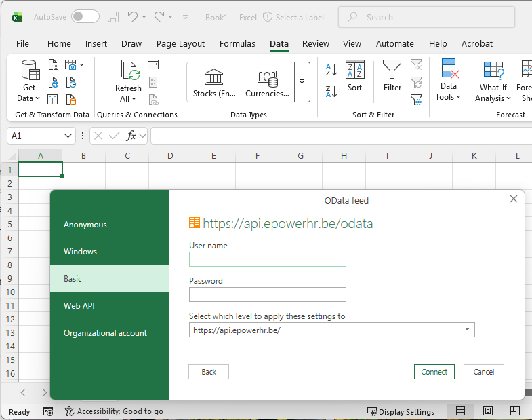The width and height of the screenshot is (532, 420).
Task: Click Accessibility: Good to go
Action: [114, 411]
